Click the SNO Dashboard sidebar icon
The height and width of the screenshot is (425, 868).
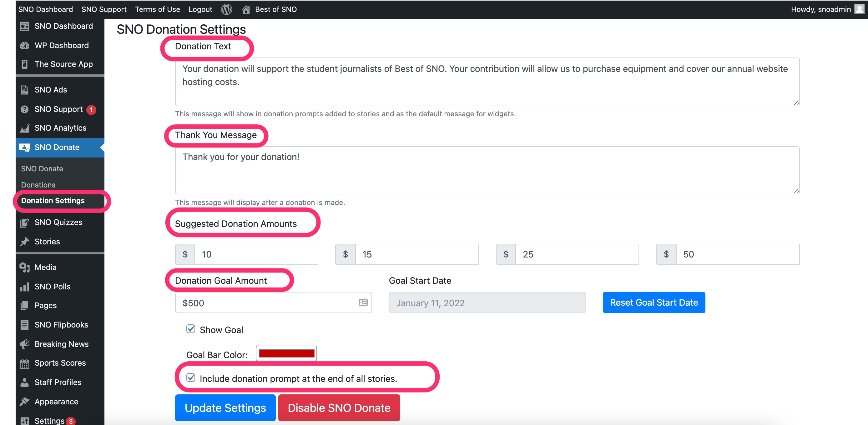tap(25, 26)
